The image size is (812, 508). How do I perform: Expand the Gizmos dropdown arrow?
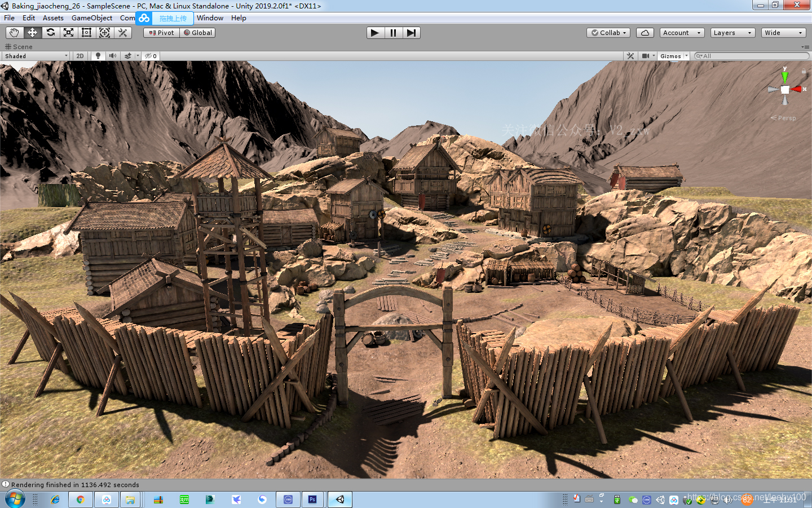point(686,56)
